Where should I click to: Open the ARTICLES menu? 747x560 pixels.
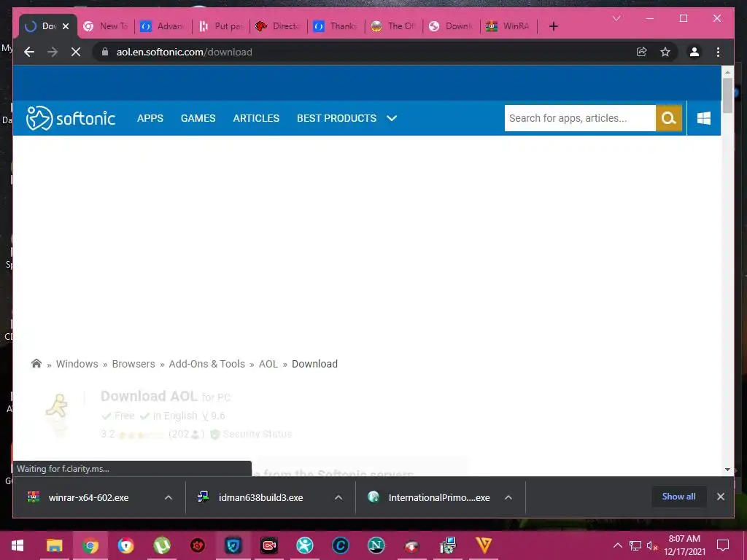[256, 118]
